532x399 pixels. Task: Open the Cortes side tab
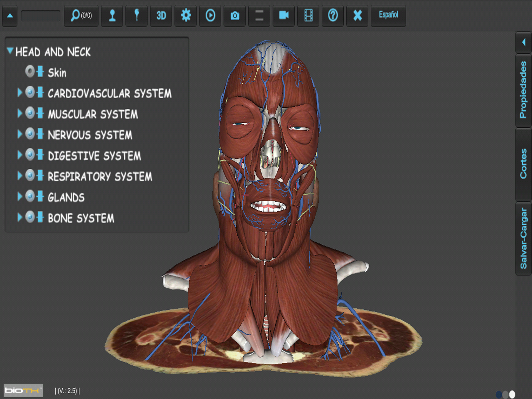click(x=523, y=164)
